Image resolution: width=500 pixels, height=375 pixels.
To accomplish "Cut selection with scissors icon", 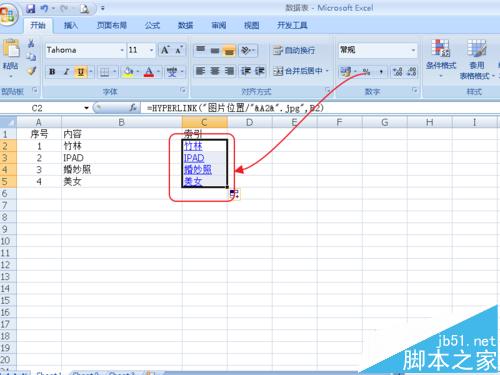I will tap(31, 44).
